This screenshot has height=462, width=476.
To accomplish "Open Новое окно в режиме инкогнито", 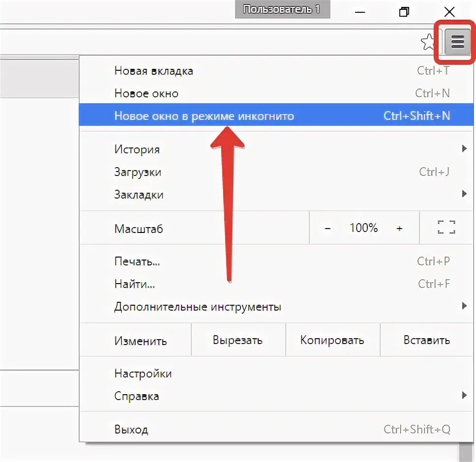I will click(276, 115).
